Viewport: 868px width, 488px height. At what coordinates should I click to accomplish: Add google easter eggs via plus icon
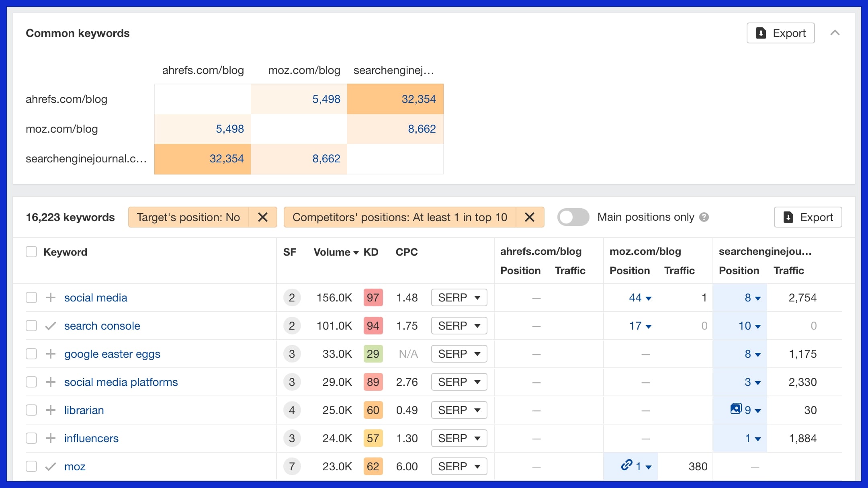(50, 354)
